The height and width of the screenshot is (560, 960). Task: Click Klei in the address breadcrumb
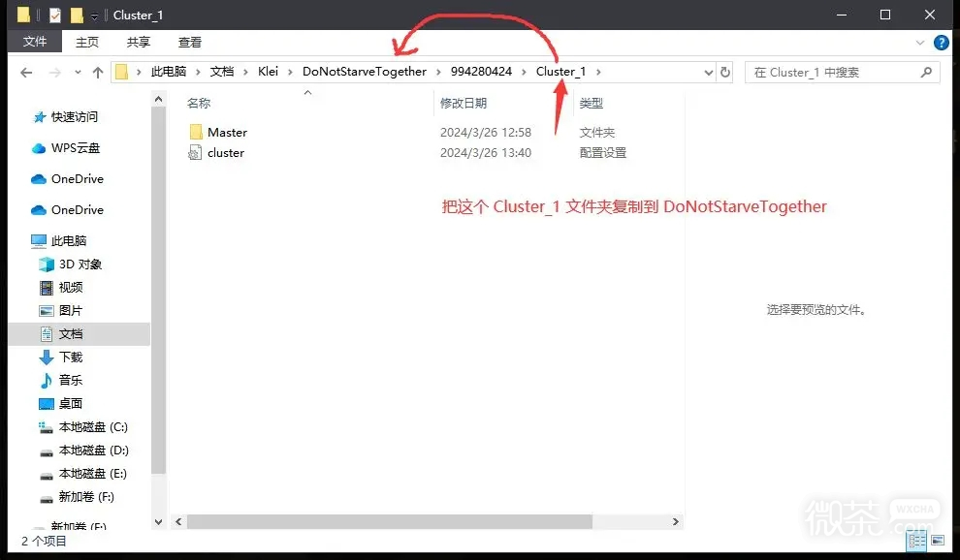pyautogui.click(x=269, y=72)
